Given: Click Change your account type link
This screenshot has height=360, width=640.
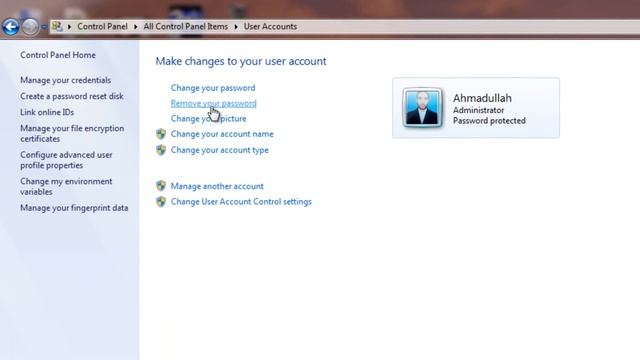Looking at the screenshot, I should click(x=220, y=150).
